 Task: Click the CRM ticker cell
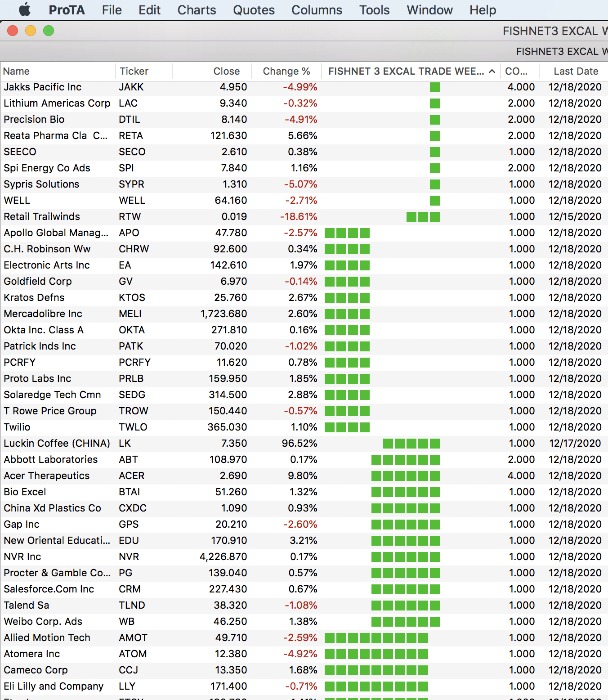[x=130, y=589]
